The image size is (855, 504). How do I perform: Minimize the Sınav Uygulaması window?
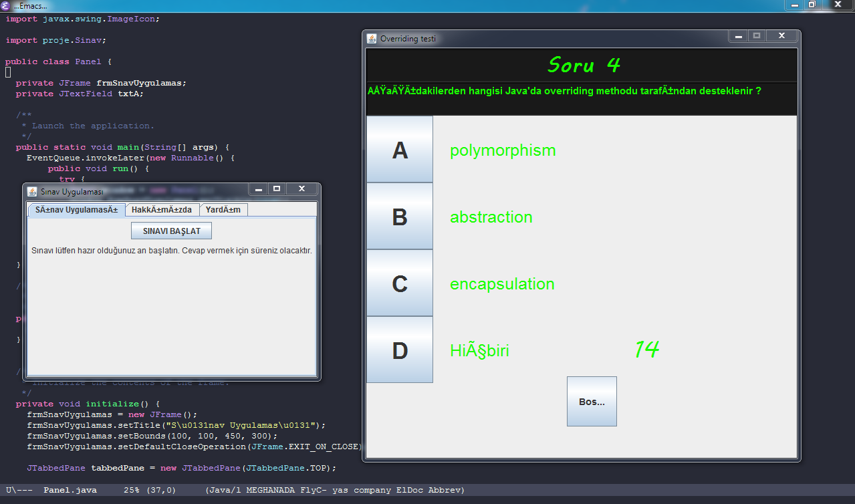[x=258, y=189]
